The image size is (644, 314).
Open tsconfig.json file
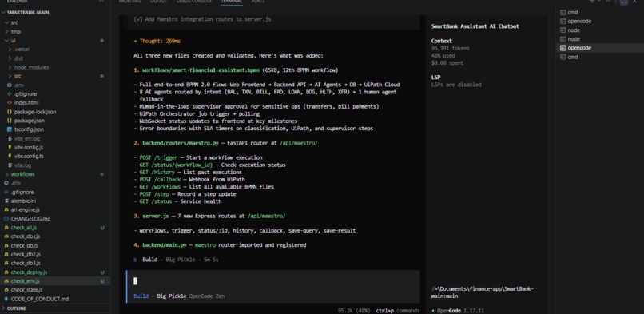(x=29, y=129)
